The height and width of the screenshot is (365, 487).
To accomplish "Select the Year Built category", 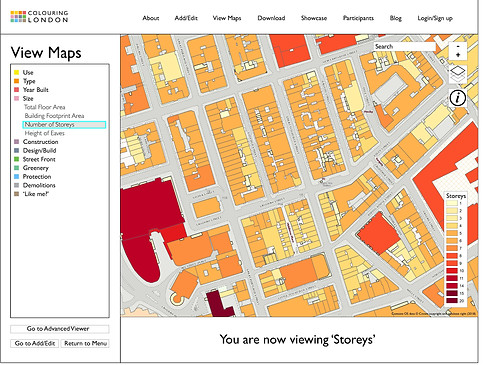I will tap(36, 90).
